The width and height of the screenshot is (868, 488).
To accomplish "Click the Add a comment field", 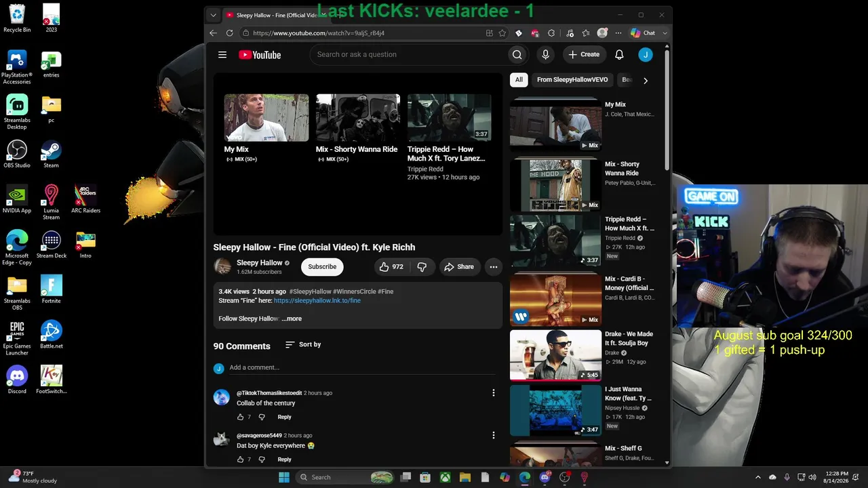I will 362,368.
